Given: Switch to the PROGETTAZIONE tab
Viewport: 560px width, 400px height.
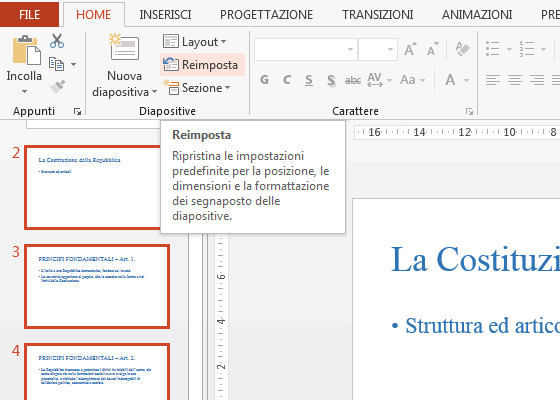Looking at the screenshot, I should coord(266,15).
